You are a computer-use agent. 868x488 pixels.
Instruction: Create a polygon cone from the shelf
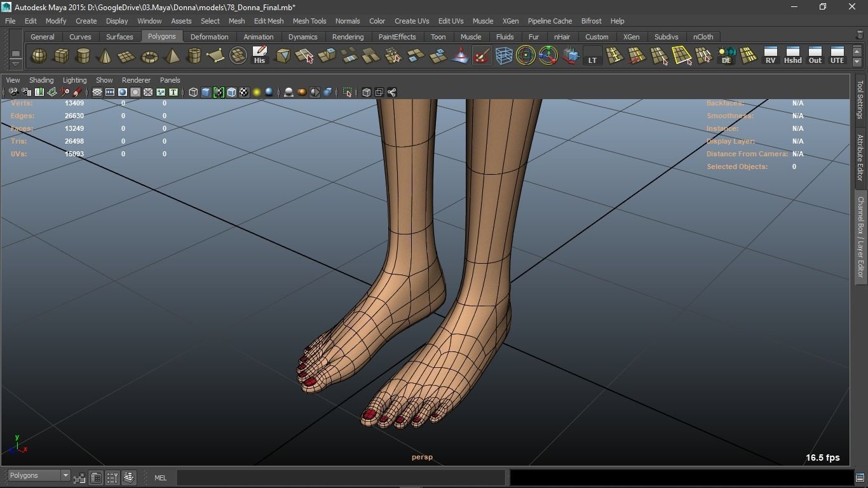click(x=105, y=56)
